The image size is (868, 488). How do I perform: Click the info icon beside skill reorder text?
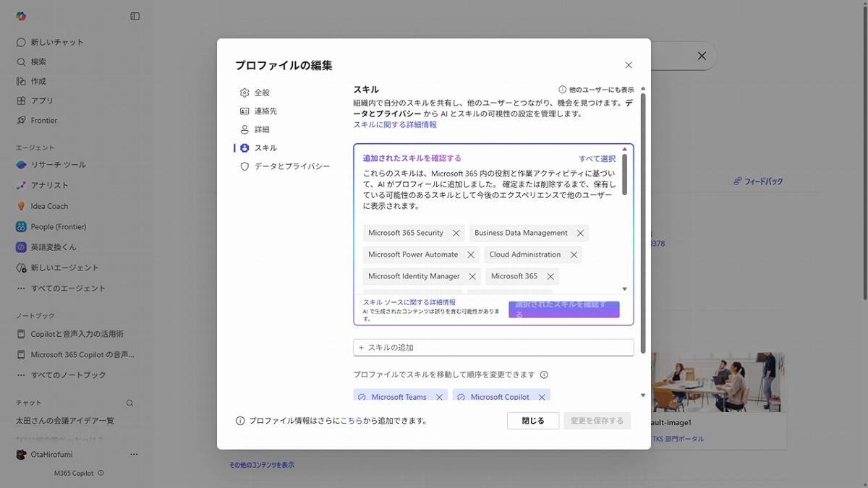(x=544, y=375)
